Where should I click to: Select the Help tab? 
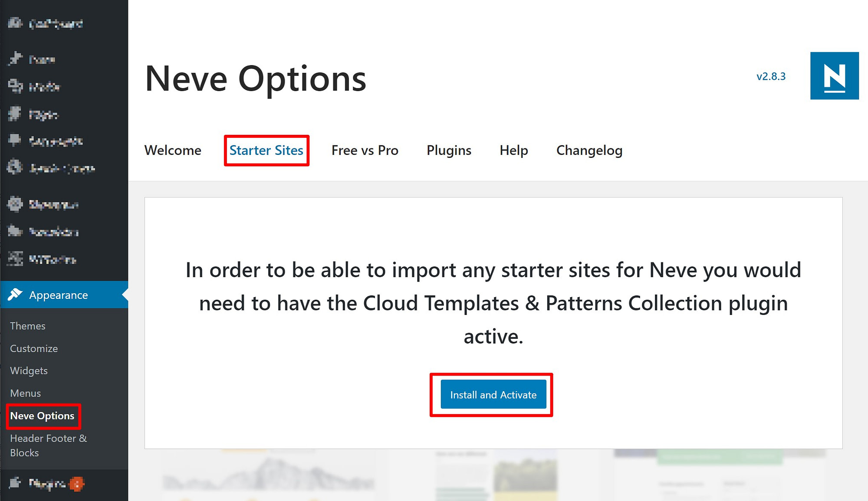point(514,150)
